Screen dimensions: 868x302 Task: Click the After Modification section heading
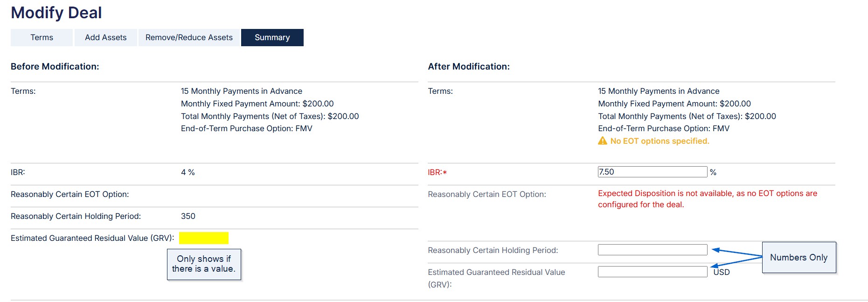(x=469, y=66)
